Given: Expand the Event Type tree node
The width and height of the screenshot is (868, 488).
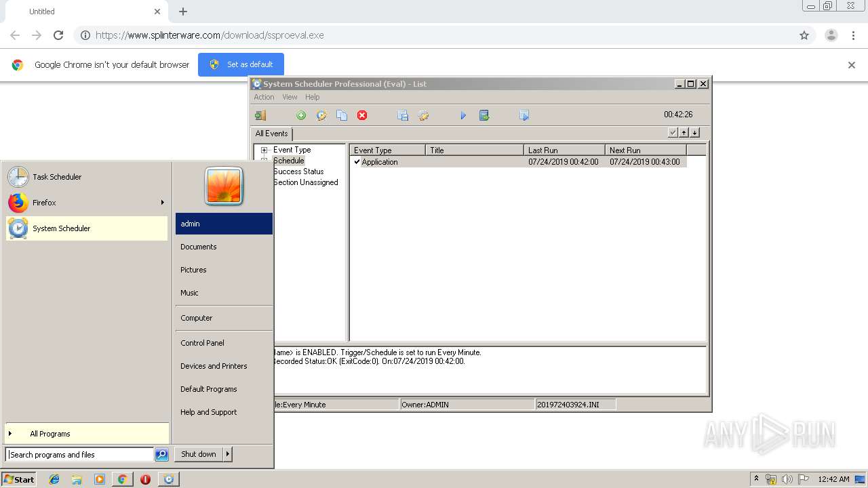Looking at the screenshot, I should (264, 150).
